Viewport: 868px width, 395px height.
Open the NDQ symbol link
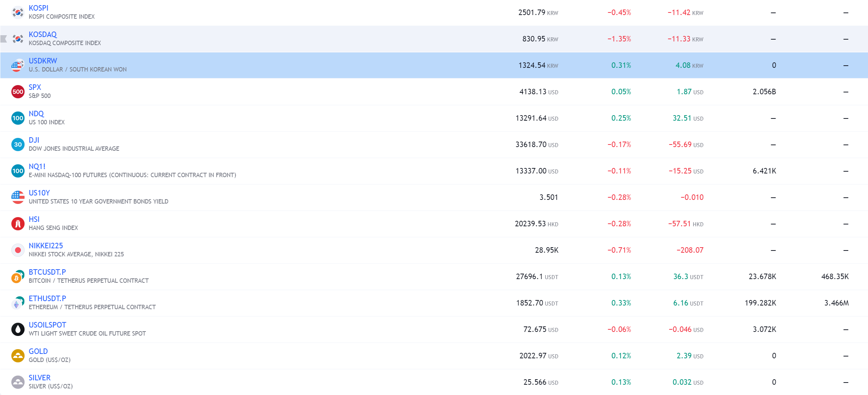click(36, 114)
